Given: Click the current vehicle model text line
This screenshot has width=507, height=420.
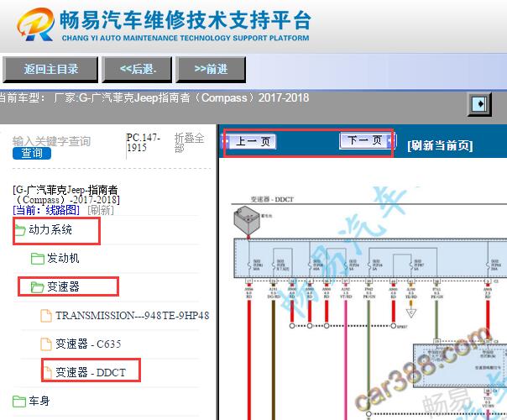Looking at the screenshot, I should pos(154,97).
